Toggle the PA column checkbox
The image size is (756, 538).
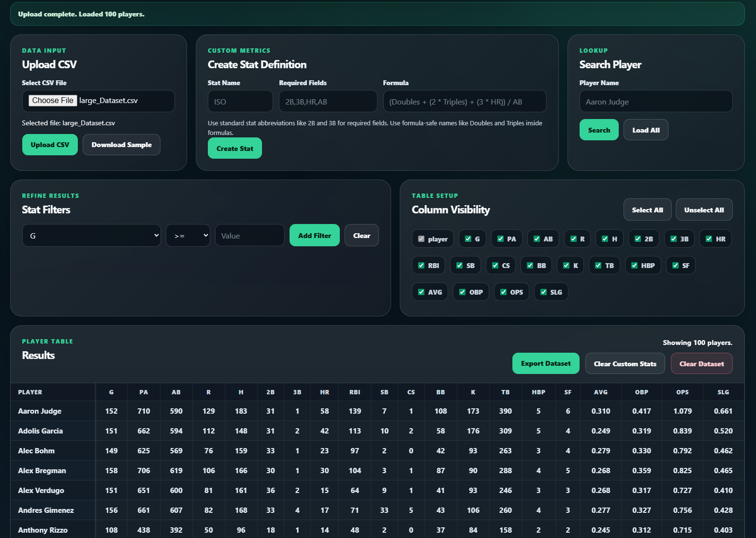[500, 239]
